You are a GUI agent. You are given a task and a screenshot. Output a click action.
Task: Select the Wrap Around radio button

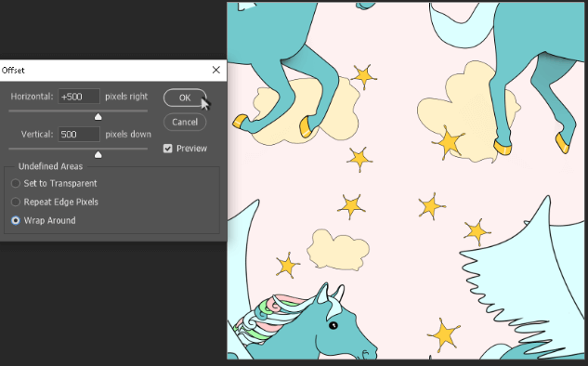tap(16, 220)
